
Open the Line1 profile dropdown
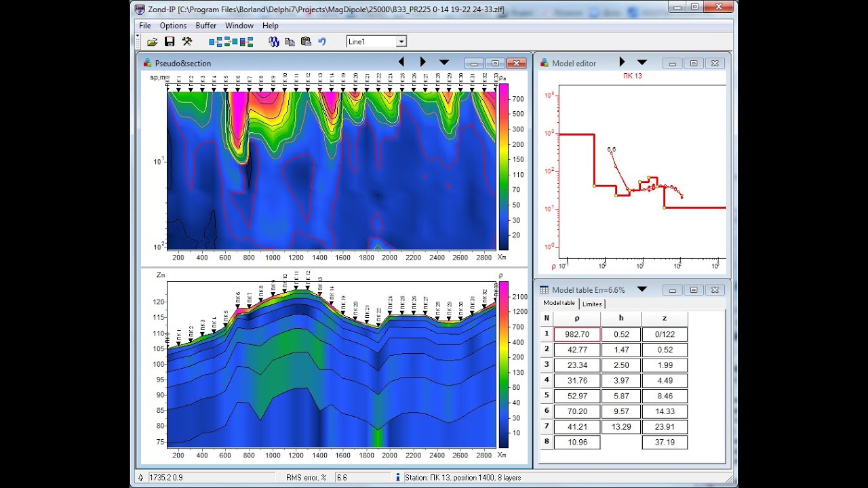(x=401, y=42)
